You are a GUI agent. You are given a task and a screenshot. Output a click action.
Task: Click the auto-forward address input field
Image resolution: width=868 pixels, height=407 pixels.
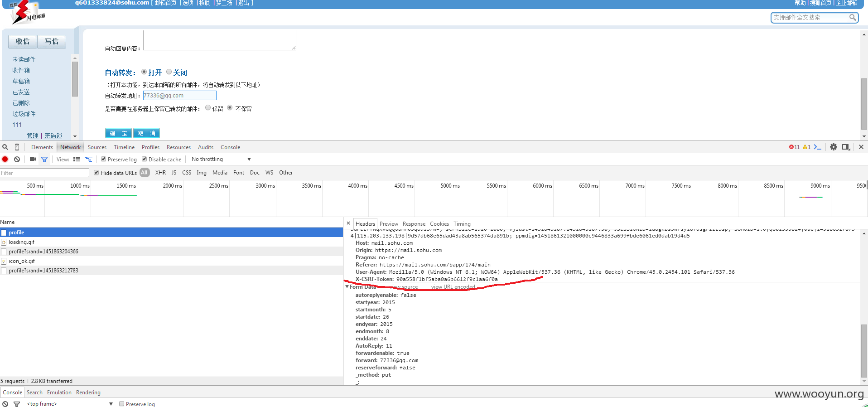(x=179, y=96)
